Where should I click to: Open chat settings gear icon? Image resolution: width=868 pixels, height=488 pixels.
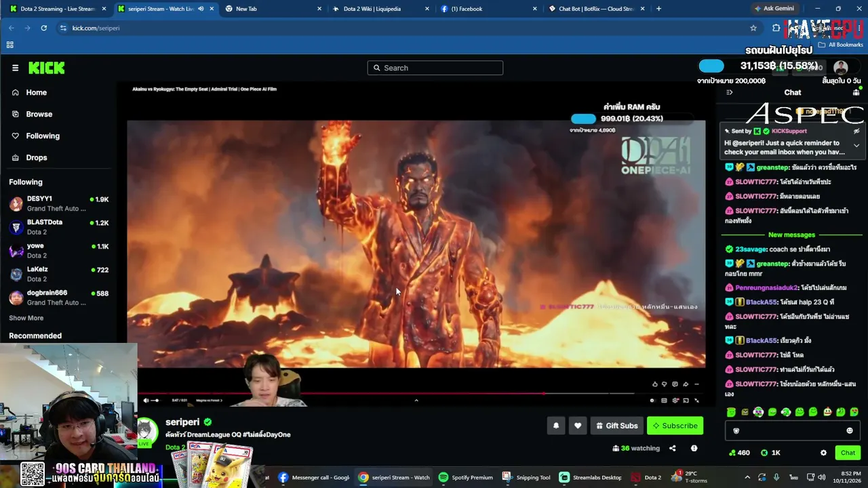pyautogui.click(x=823, y=453)
